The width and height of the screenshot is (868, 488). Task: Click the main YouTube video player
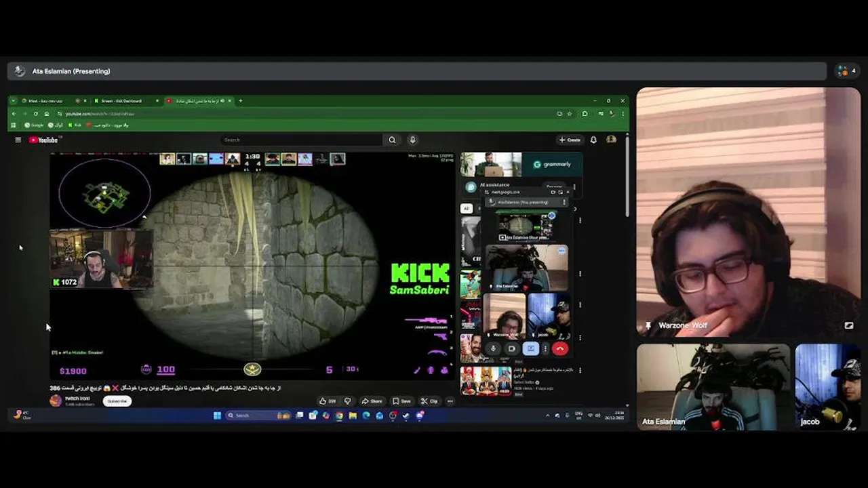click(x=252, y=266)
